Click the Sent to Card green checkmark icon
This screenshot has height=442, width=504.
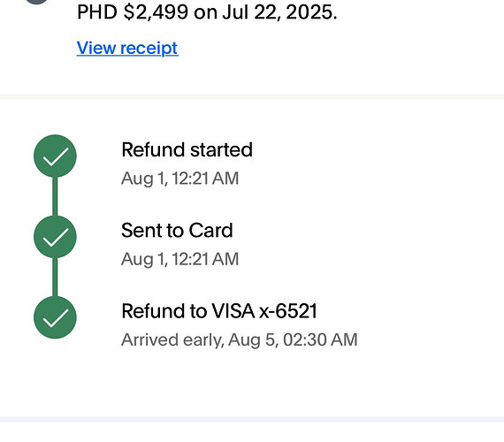(x=55, y=237)
